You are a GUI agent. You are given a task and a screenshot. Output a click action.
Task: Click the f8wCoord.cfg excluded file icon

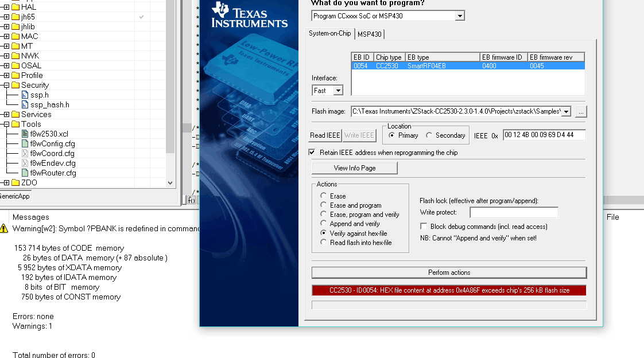click(x=25, y=154)
